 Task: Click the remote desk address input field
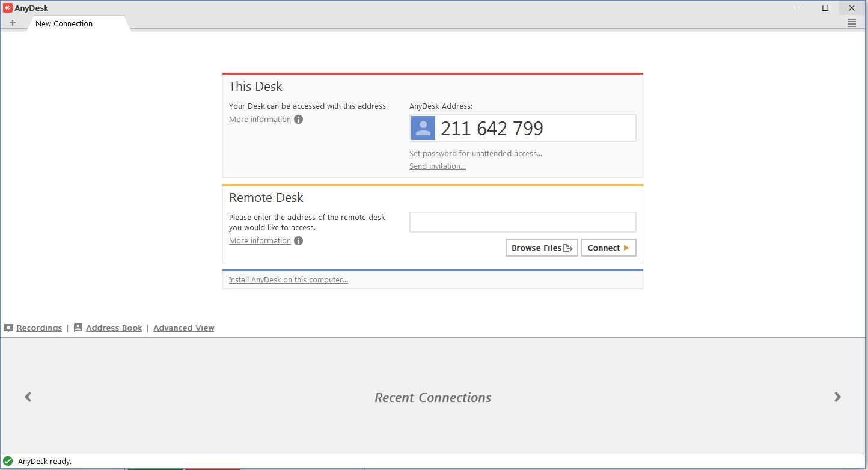[x=522, y=222]
